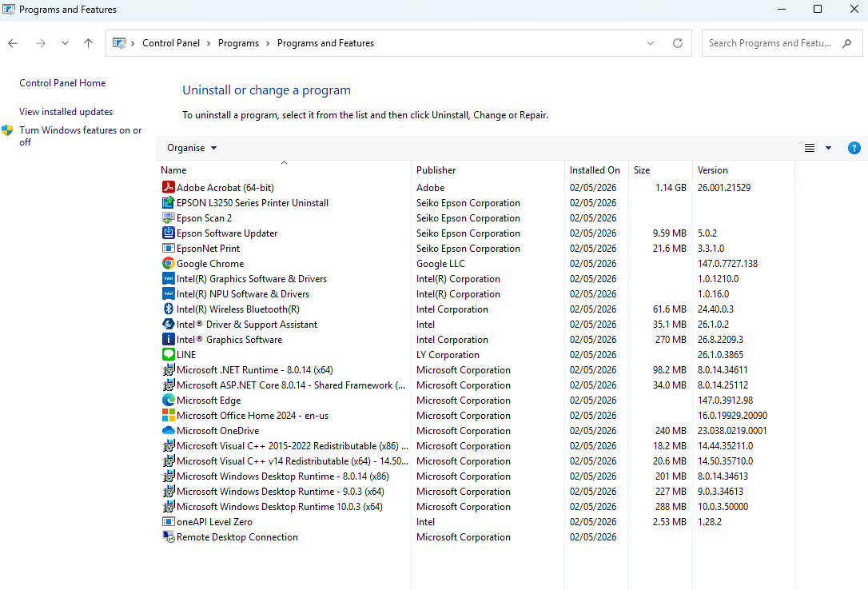This screenshot has height=590, width=868.
Task: Go back with the left arrow
Action: pos(14,43)
